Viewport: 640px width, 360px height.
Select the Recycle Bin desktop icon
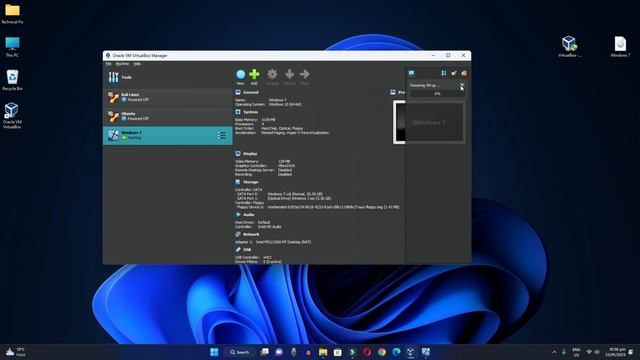pyautogui.click(x=12, y=80)
